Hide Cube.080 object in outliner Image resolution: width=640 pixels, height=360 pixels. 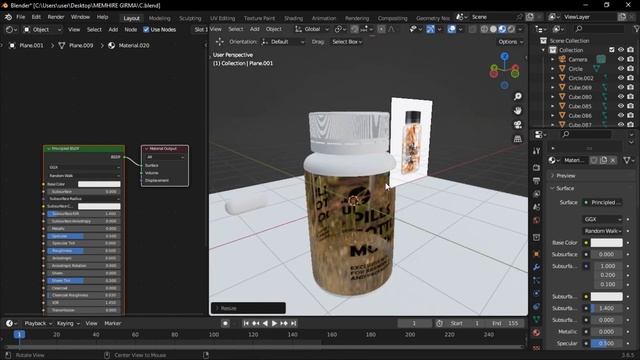(621, 97)
